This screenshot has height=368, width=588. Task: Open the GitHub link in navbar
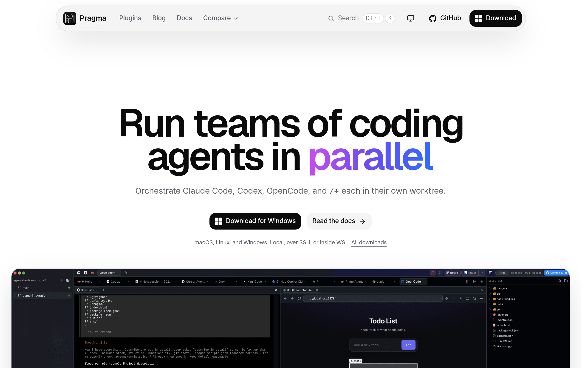(445, 18)
